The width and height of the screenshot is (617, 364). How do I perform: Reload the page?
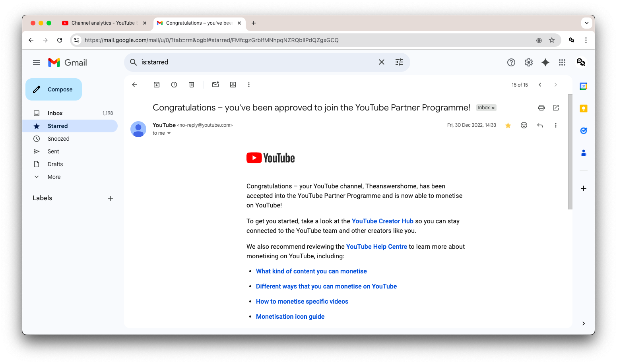click(x=60, y=40)
